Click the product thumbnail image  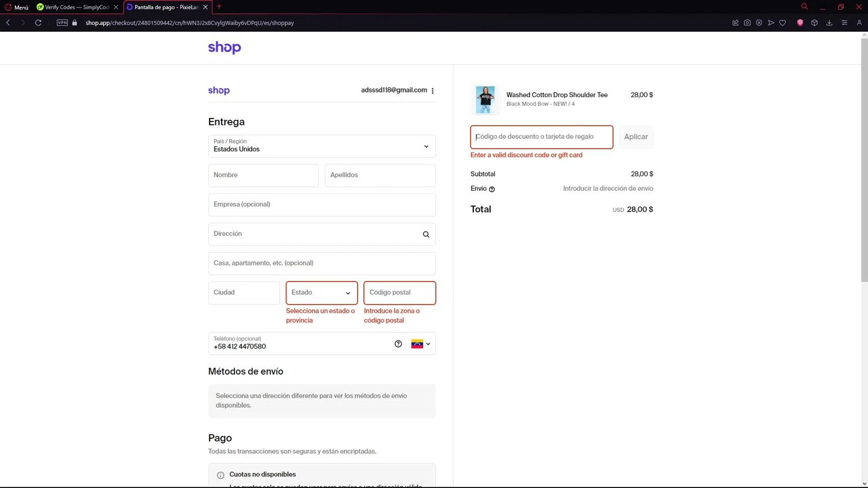pyautogui.click(x=486, y=99)
